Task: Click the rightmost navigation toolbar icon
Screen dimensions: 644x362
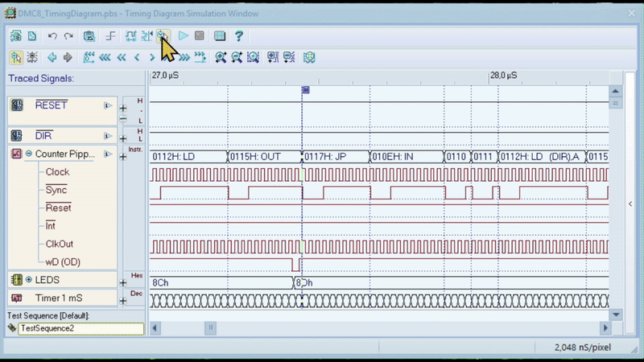Action: [x=309, y=57]
